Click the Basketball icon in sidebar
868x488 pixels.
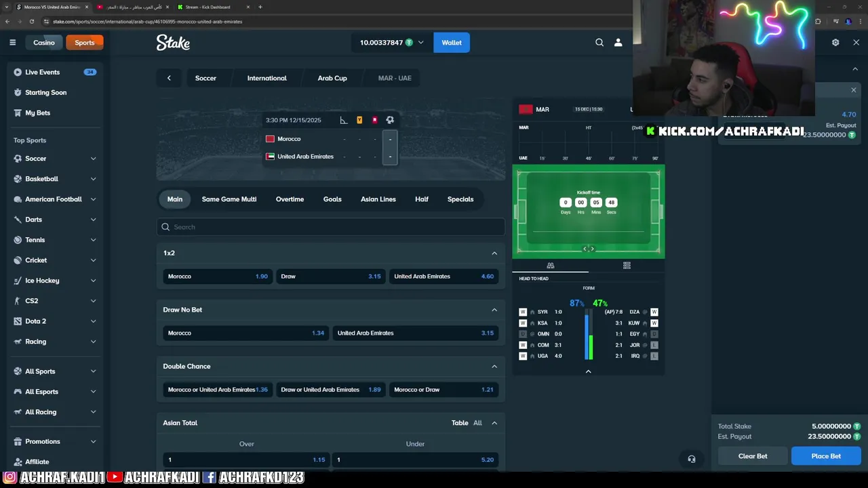[x=18, y=179]
